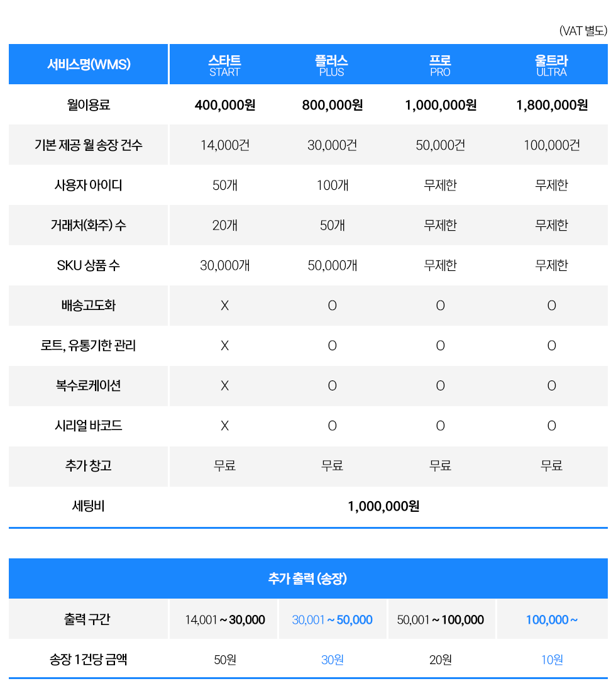Click the 50,001 ~ 100,000 range
This screenshot has width=616, height=686.
pyautogui.click(x=440, y=620)
